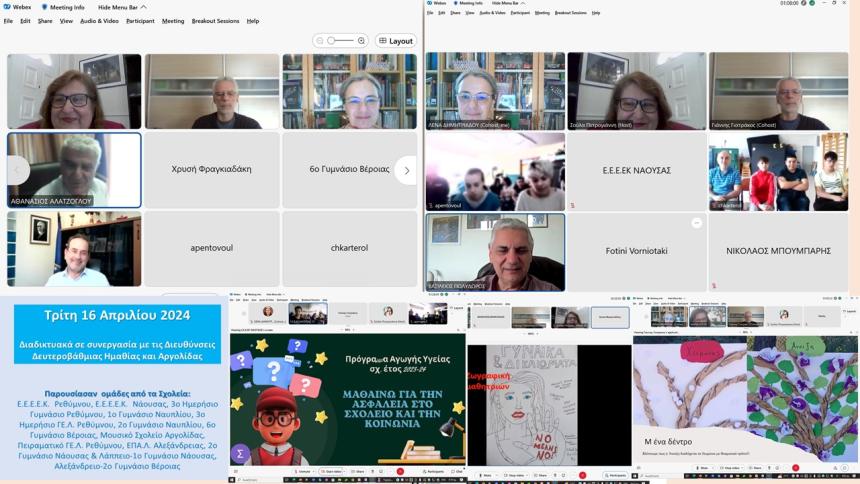The width and height of the screenshot is (860, 484).
Task: Open the Layout options button
Action: coord(396,41)
